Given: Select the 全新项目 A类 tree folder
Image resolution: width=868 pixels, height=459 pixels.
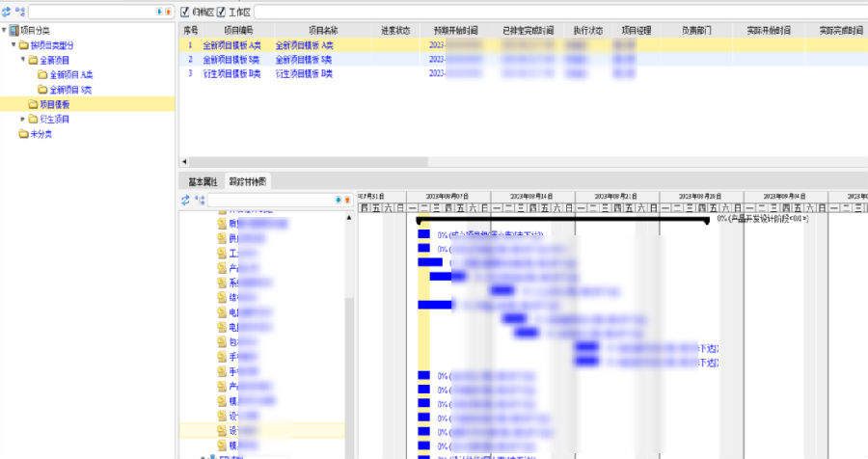Looking at the screenshot, I should coord(70,75).
